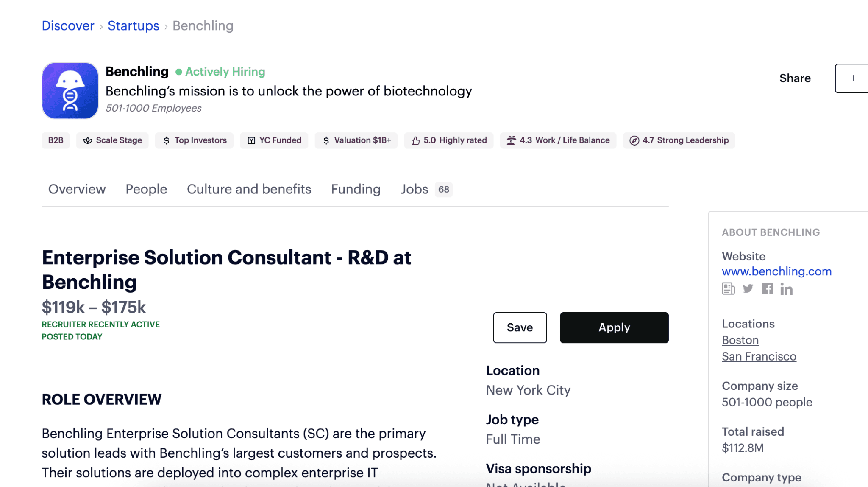Viewport: 868px width, 487px height.
Task: Open the Jobs tab with 68 listings
Action: pyautogui.click(x=426, y=189)
